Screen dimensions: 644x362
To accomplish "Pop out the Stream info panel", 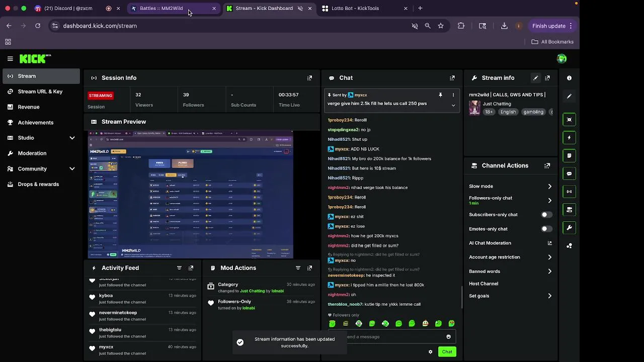I will coord(547,78).
